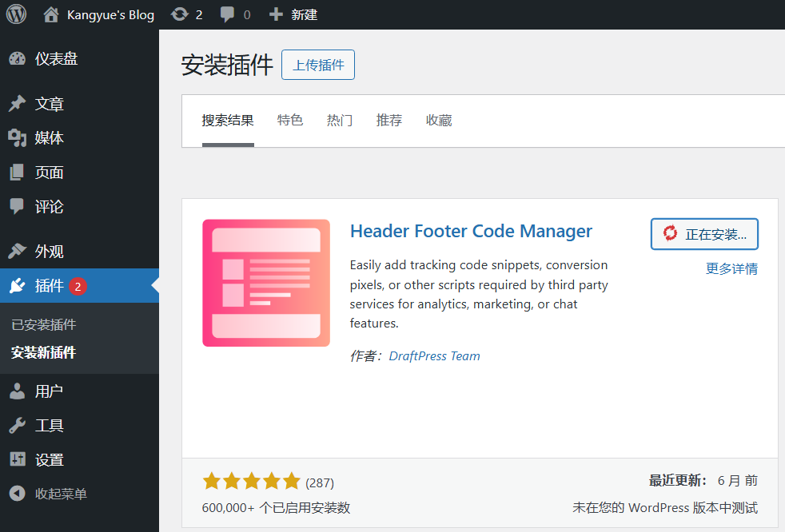The image size is (785, 532).
Task: Click the 仪表盘 dashboard gauge icon
Action: pos(17,58)
